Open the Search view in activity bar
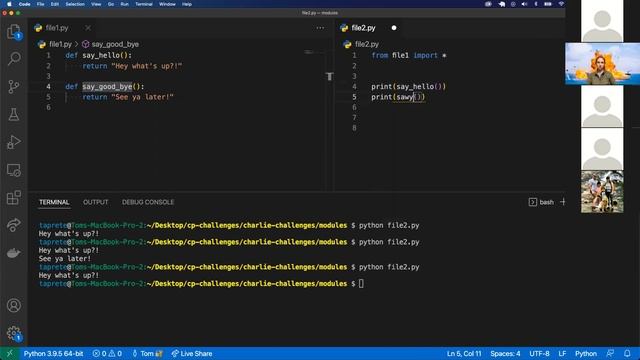This screenshot has height=360, width=640. pyautogui.click(x=14, y=59)
